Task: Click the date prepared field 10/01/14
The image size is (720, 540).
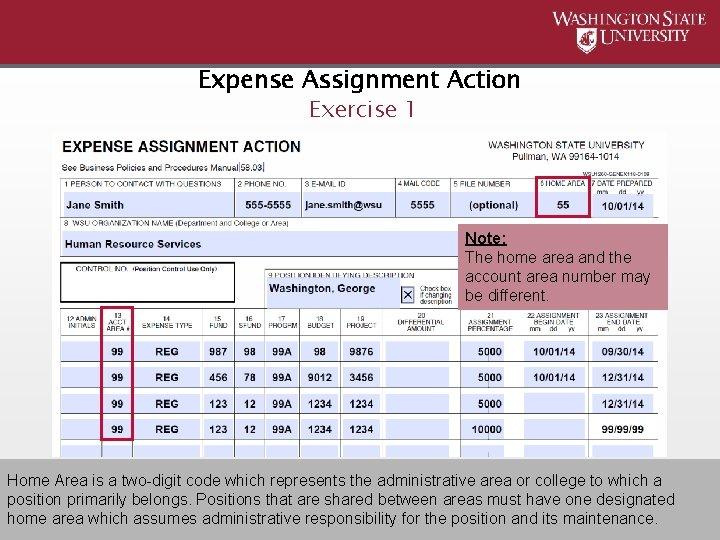Action: tap(623, 206)
